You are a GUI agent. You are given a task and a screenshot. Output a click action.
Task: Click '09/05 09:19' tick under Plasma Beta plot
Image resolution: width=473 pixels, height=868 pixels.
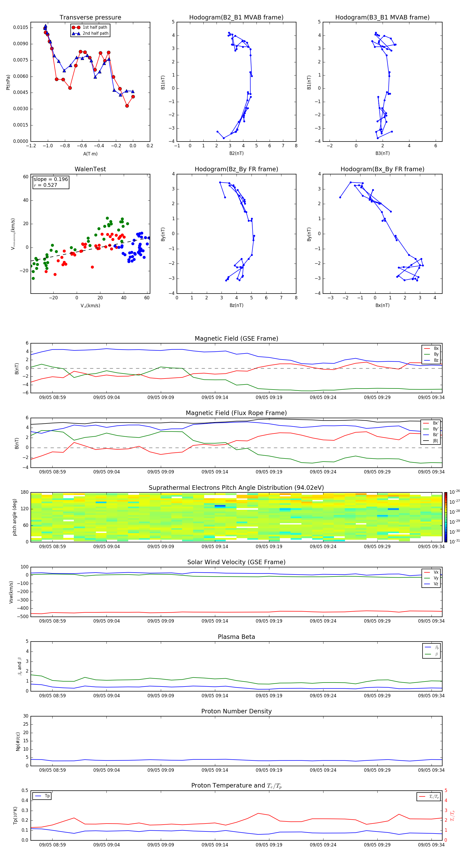(269, 695)
